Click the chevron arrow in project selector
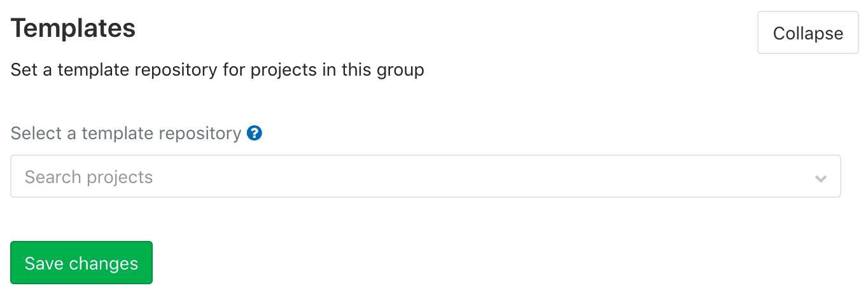Viewport: 868px width, 295px height. (821, 179)
